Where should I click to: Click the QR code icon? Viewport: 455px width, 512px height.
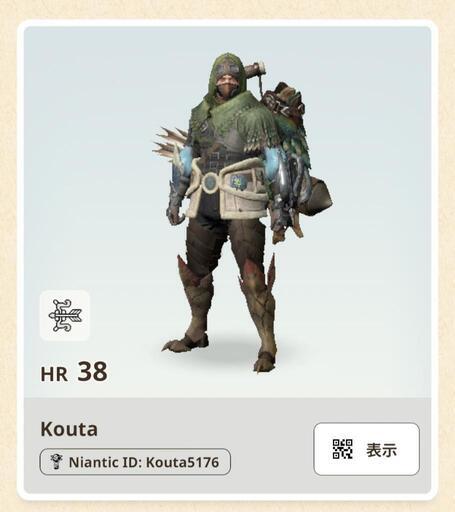(x=343, y=449)
